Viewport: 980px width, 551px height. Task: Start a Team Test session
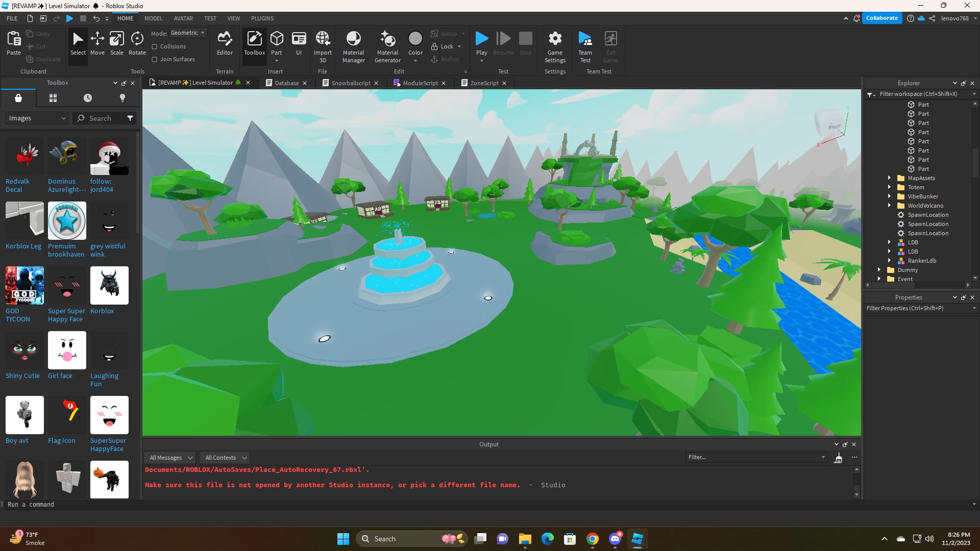(585, 45)
